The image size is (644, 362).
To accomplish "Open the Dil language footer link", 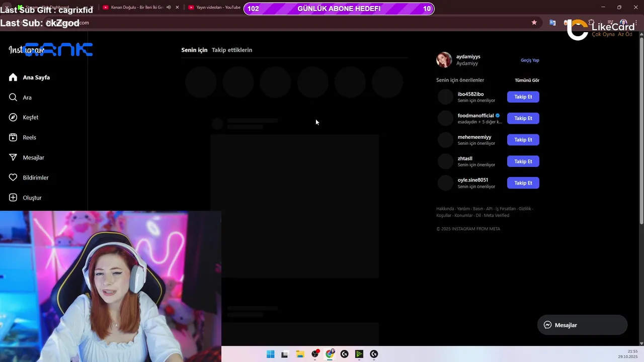I will coord(478,215).
